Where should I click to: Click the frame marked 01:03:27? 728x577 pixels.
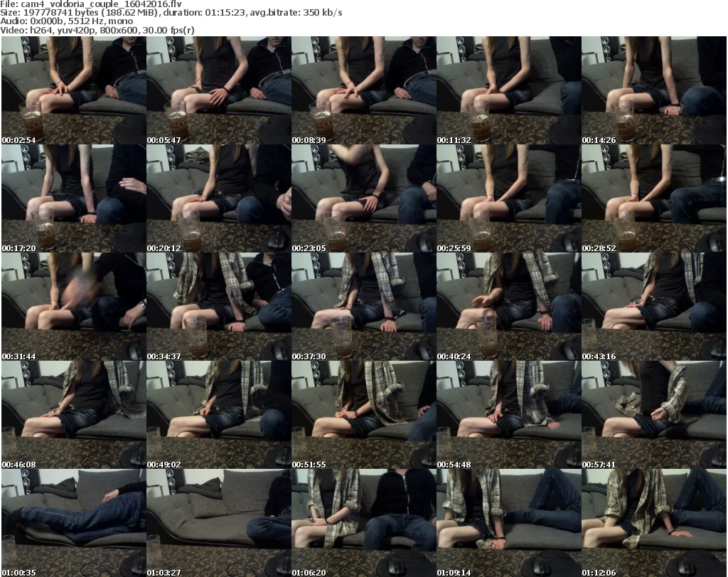pyautogui.click(x=219, y=523)
